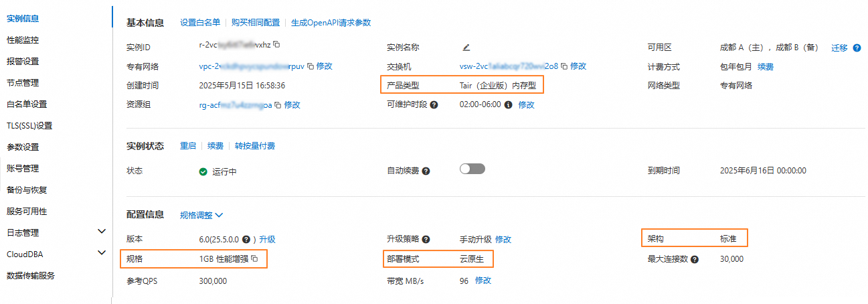
Task: Show info icon for 02:00-06:00 window
Action: (509, 105)
